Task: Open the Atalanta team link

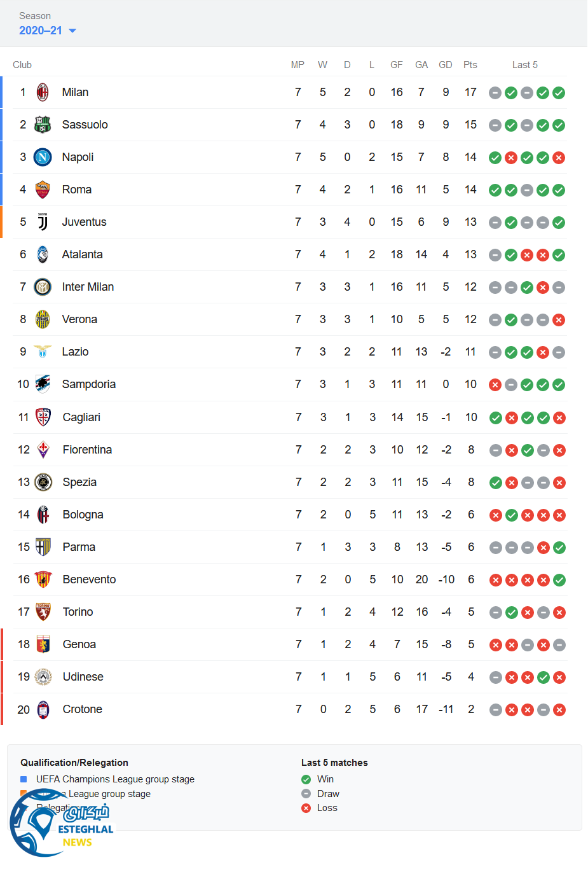Action: 82,254
